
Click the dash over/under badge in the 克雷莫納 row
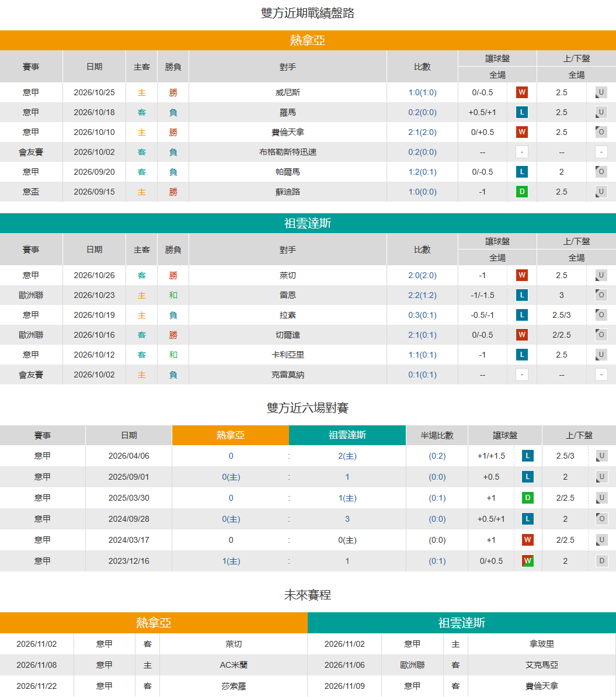coord(601,374)
